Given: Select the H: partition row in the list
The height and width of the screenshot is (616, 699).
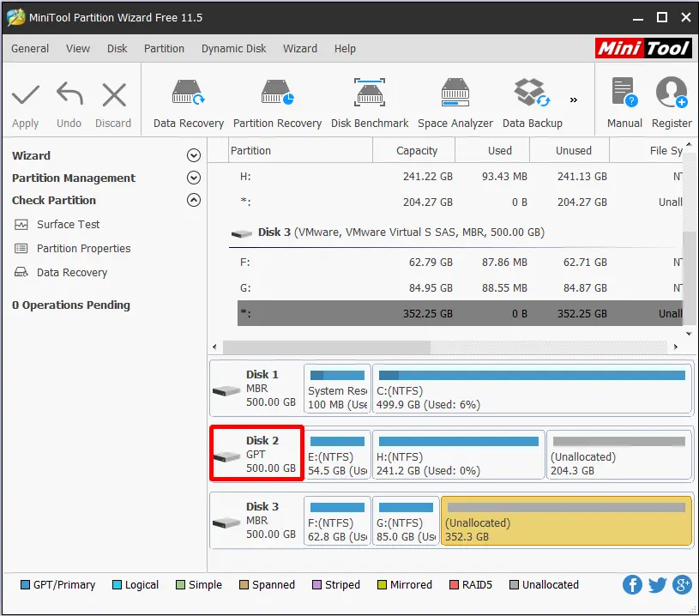Looking at the screenshot, I should click(x=460, y=177).
